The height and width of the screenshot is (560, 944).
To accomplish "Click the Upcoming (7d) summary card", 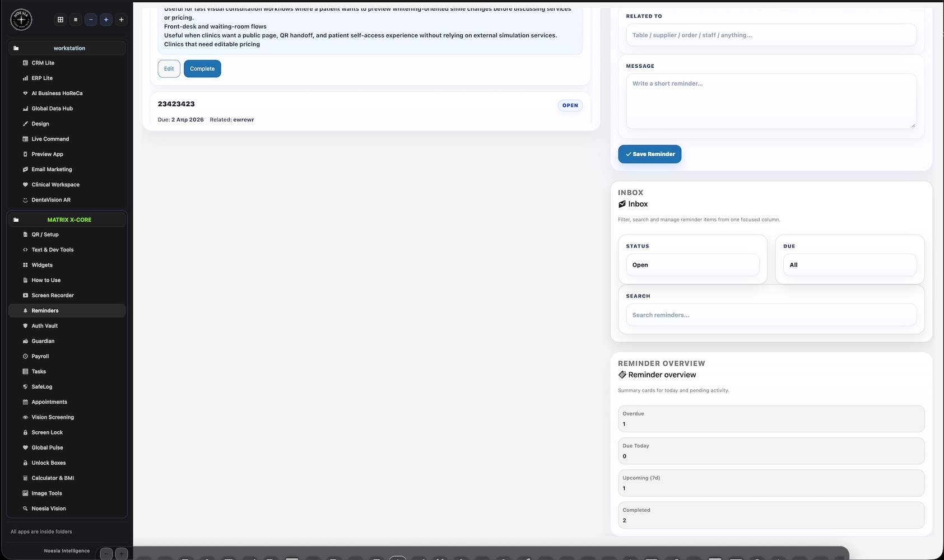I will point(771,483).
